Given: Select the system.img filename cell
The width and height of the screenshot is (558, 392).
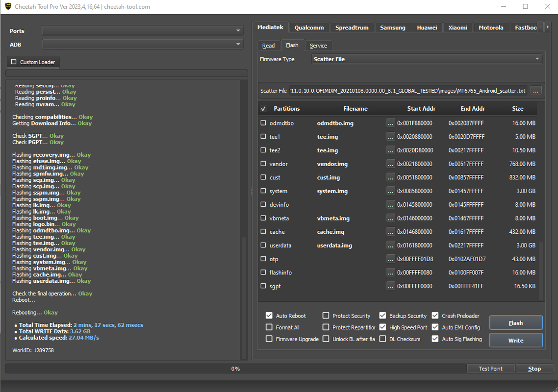Looking at the screenshot, I should (332, 191).
